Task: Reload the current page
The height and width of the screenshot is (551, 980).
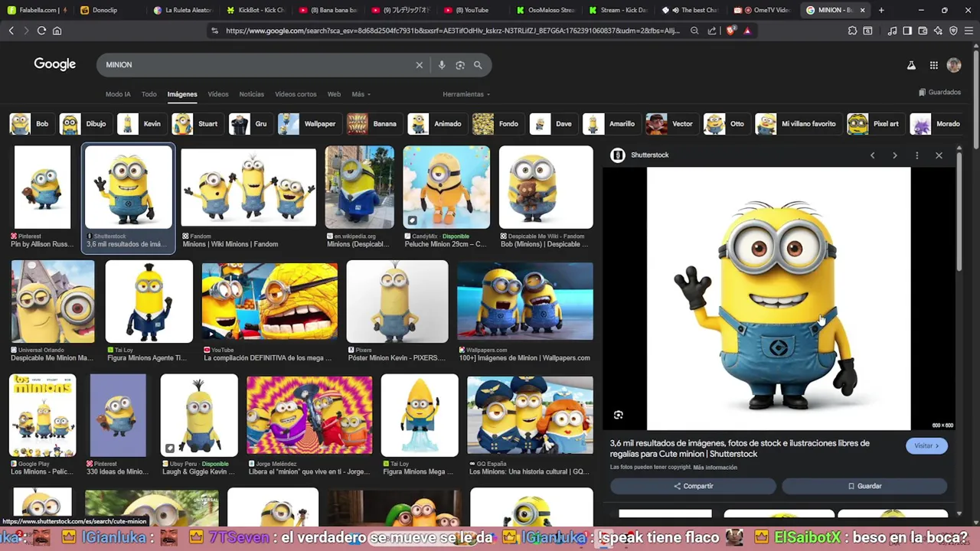Action: [x=41, y=31]
